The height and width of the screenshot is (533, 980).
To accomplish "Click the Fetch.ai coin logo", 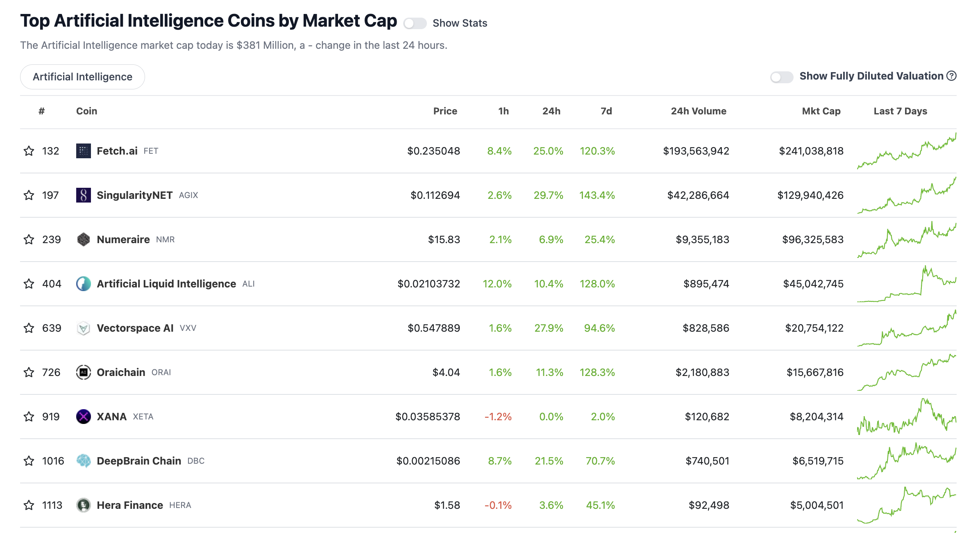I will (x=84, y=151).
